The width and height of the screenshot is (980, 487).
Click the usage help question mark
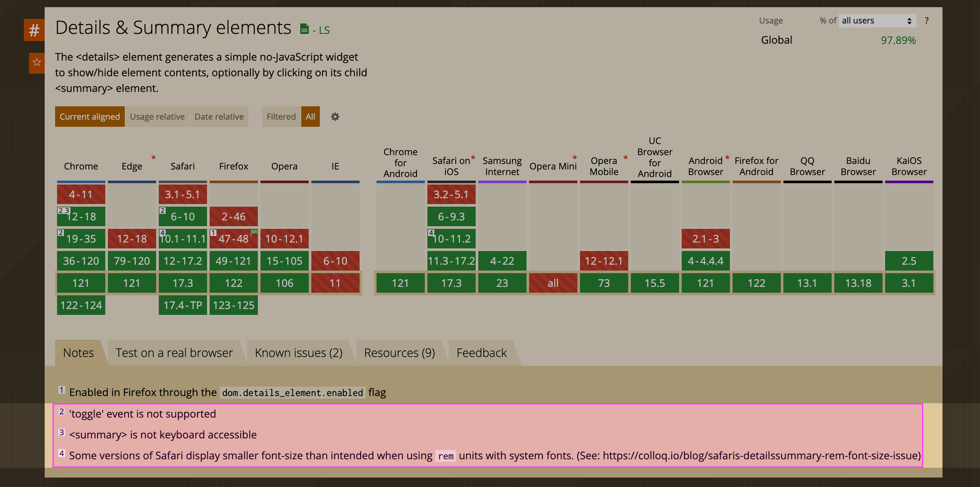point(927,21)
